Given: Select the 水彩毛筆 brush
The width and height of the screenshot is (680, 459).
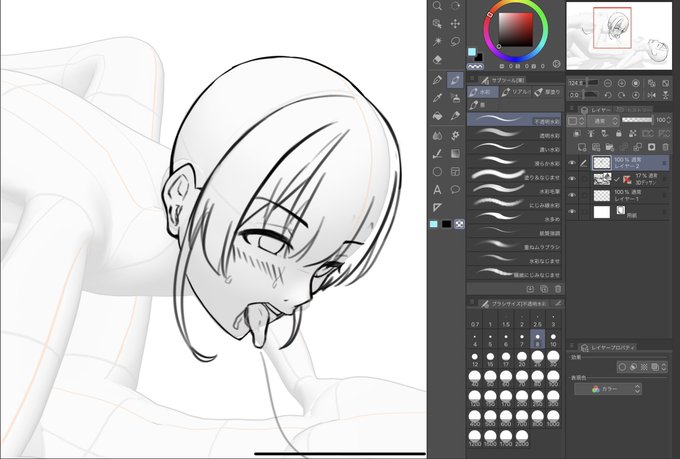Looking at the screenshot, I should pyautogui.click(x=514, y=189).
